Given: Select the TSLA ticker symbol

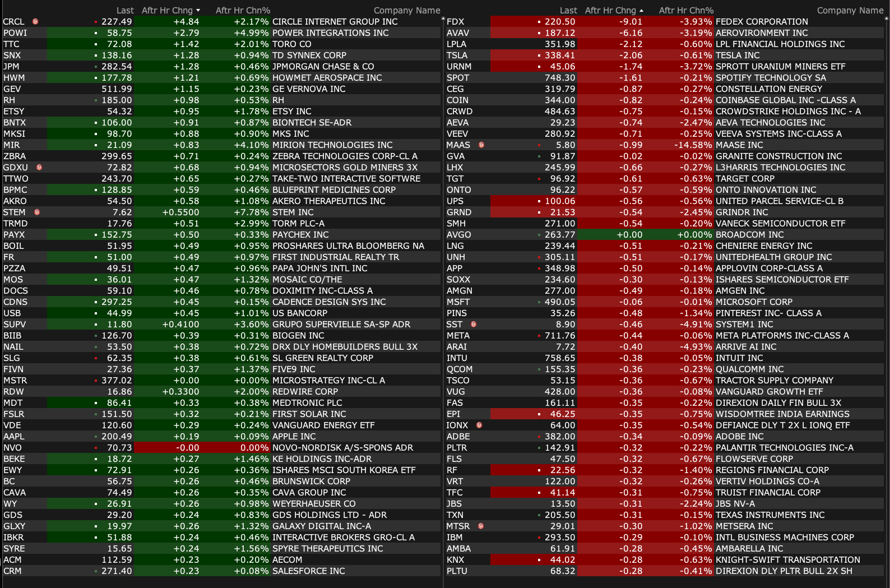Looking at the screenshot, I should [457, 55].
